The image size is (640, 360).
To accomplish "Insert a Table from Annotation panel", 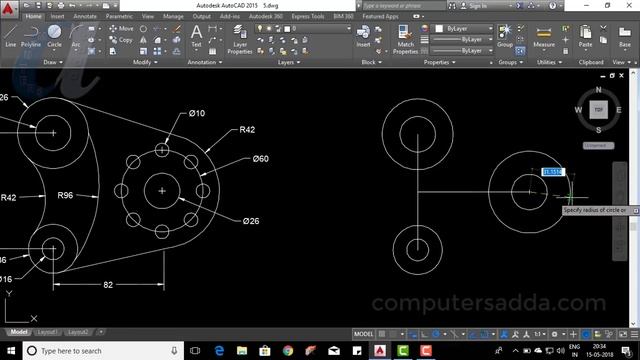I will point(212,51).
